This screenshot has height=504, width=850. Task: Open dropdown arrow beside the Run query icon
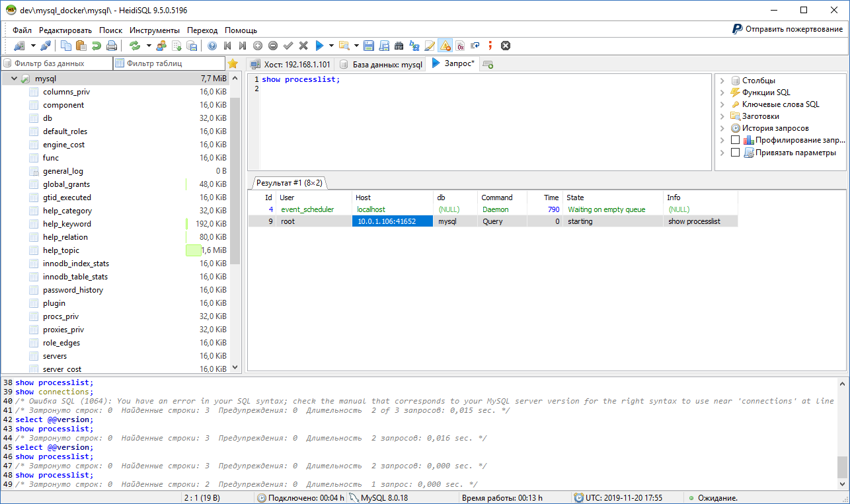(x=331, y=46)
